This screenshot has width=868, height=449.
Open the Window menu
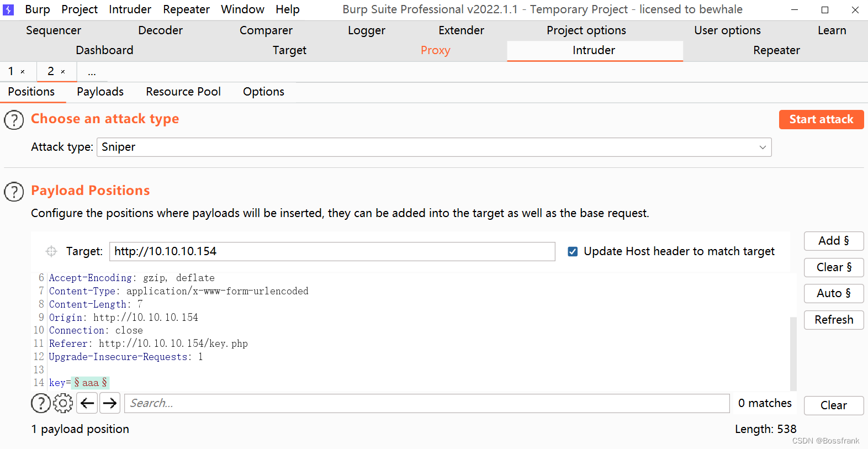click(242, 9)
